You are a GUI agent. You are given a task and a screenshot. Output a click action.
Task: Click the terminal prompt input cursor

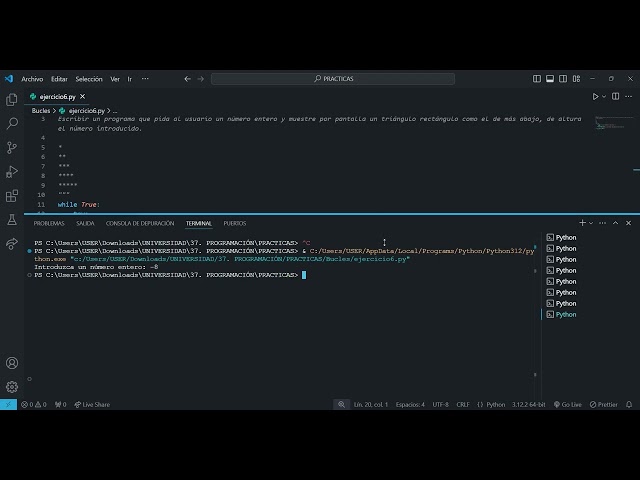coord(304,275)
